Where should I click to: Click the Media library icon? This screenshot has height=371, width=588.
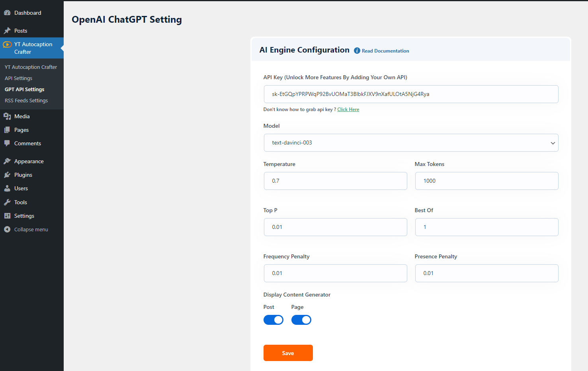[7, 116]
